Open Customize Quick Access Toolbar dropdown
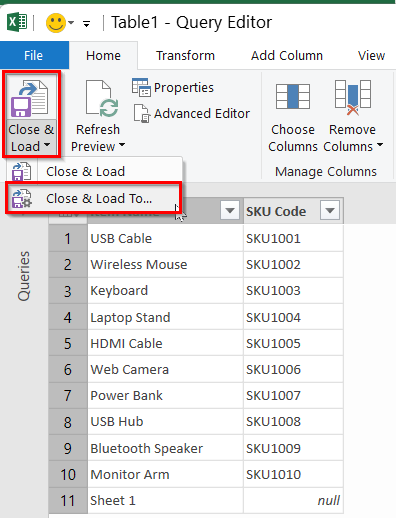Screen dimensions: 396x518 click(x=86, y=24)
